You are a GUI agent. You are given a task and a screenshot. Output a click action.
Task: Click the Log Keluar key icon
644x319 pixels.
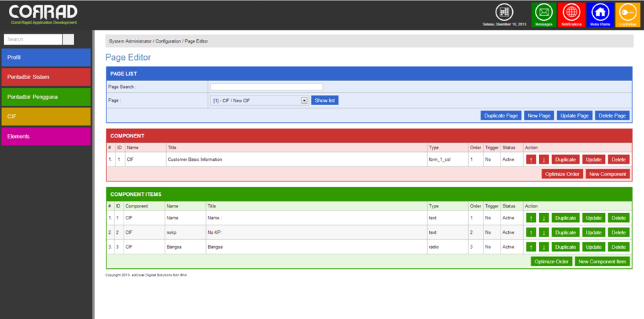[x=628, y=13]
